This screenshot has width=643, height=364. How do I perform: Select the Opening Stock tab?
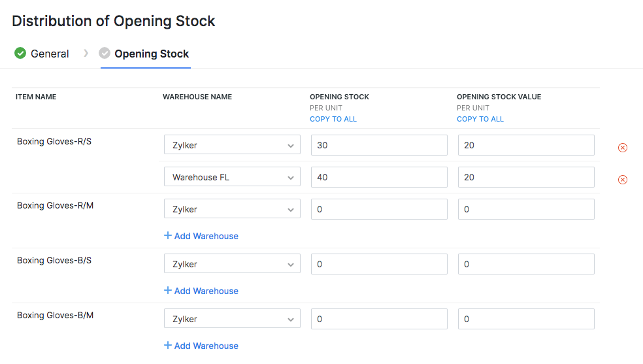[152, 54]
